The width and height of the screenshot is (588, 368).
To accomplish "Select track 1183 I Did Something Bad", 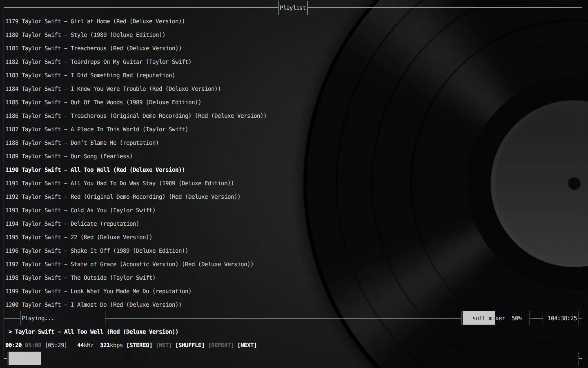I will pyautogui.click(x=90, y=75).
